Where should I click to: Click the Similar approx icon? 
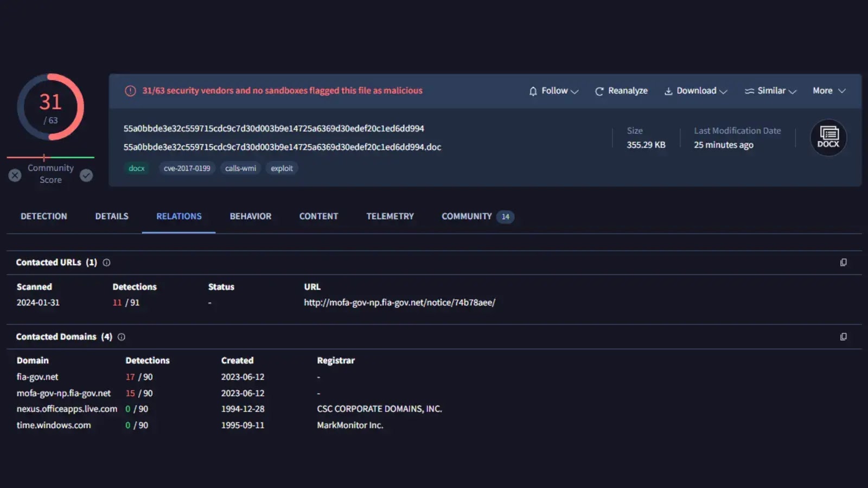(749, 91)
